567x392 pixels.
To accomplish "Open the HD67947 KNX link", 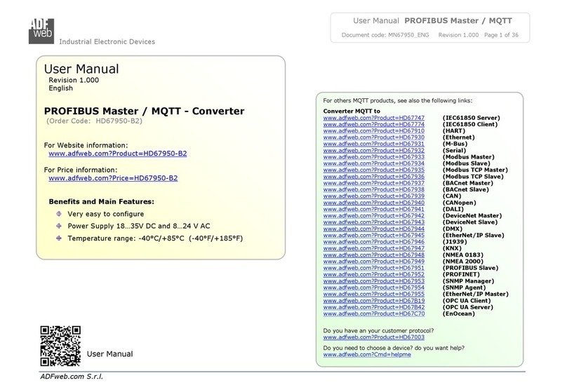I will (x=374, y=248).
